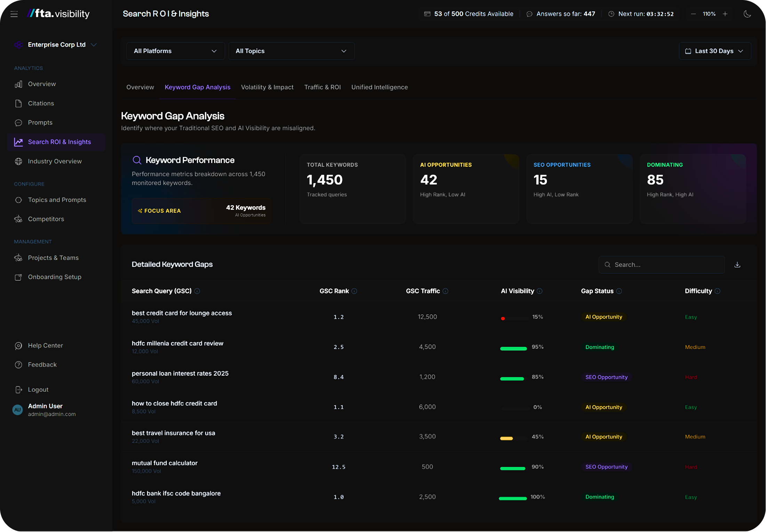Expand the All Platforms dropdown
Image resolution: width=766 pixels, height=532 pixels.
175,51
